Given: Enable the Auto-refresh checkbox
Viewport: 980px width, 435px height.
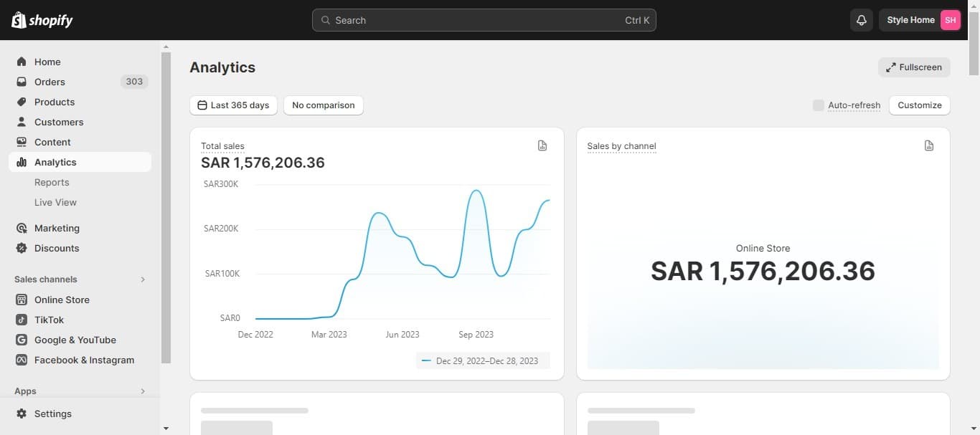Looking at the screenshot, I should [x=818, y=105].
